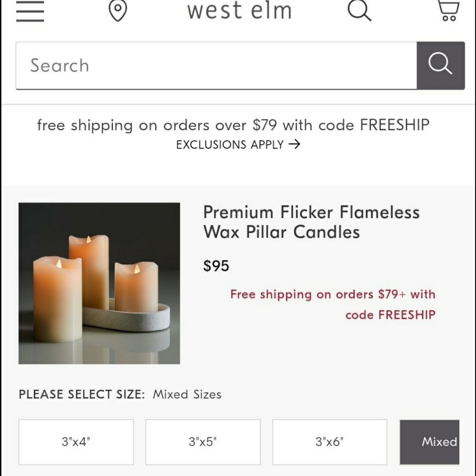
Task: Select the hamburger menu's top bar icon
Action: click(30, 2)
